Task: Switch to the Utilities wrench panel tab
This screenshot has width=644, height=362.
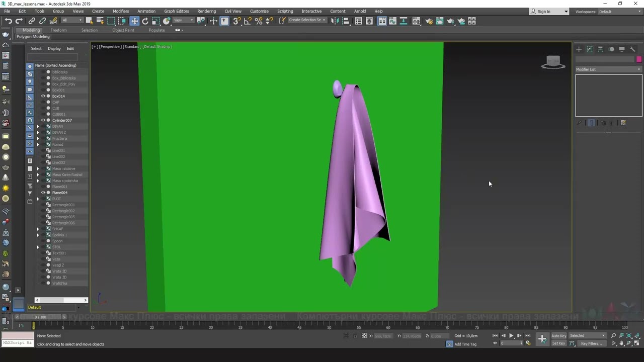Action: pyautogui.click(x=632, y=49)
